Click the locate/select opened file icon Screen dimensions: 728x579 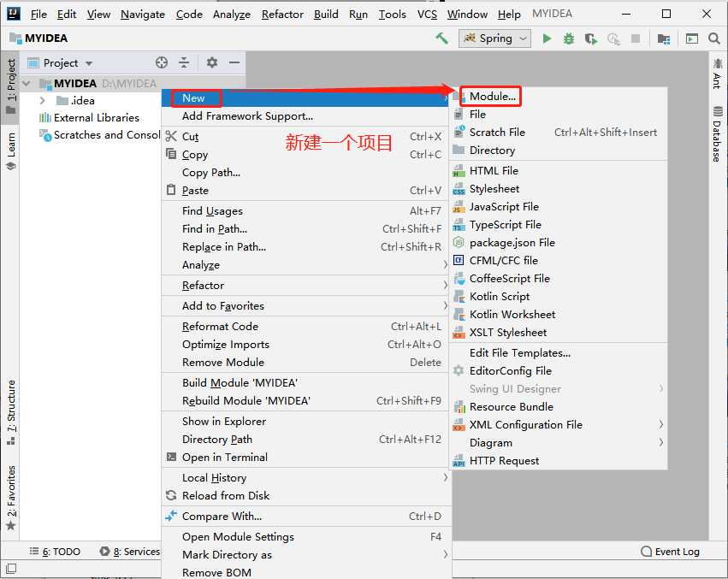pos(162,62)
